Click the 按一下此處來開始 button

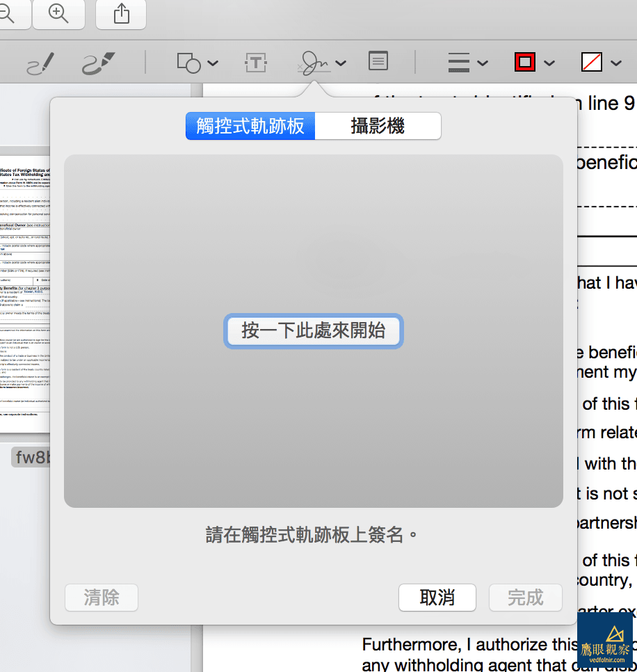coord(314,330)
